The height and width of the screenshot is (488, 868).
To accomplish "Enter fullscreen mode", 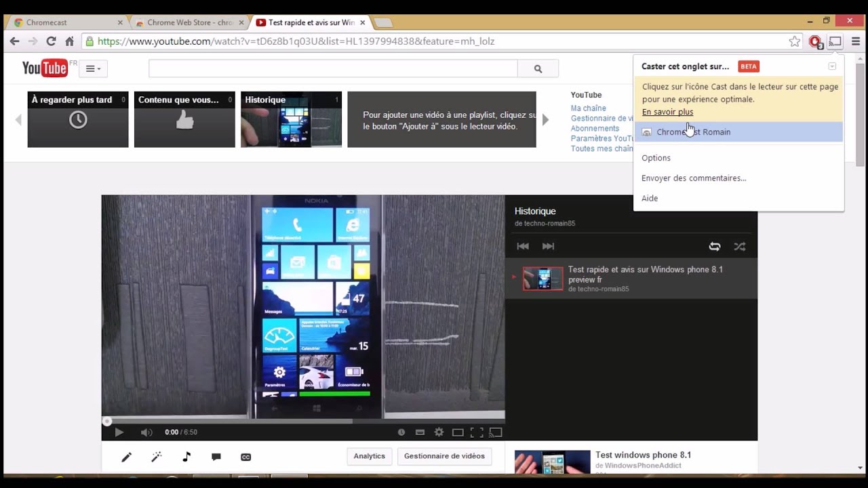I will (x=477, y=432).
